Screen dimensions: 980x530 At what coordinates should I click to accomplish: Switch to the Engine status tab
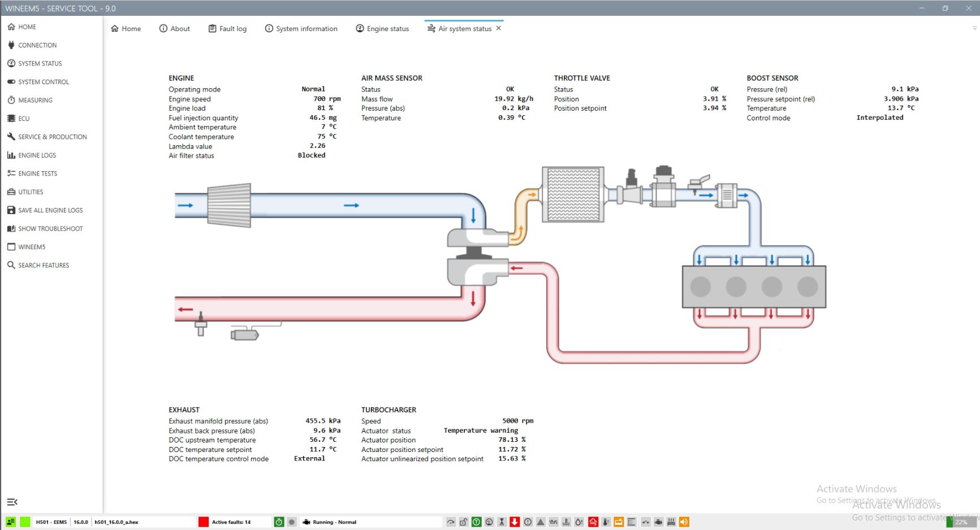click(x=382, y=29)
